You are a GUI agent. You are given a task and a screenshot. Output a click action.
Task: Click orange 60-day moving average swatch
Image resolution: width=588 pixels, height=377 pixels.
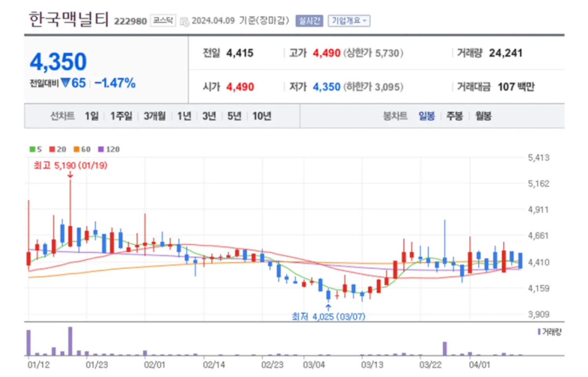tap(76, 149)
